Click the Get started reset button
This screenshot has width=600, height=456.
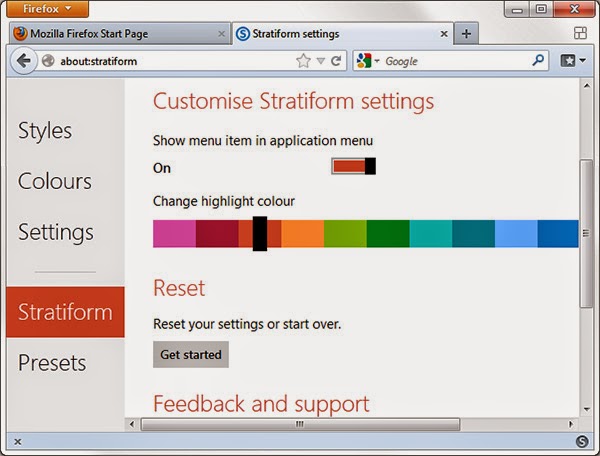191,355
